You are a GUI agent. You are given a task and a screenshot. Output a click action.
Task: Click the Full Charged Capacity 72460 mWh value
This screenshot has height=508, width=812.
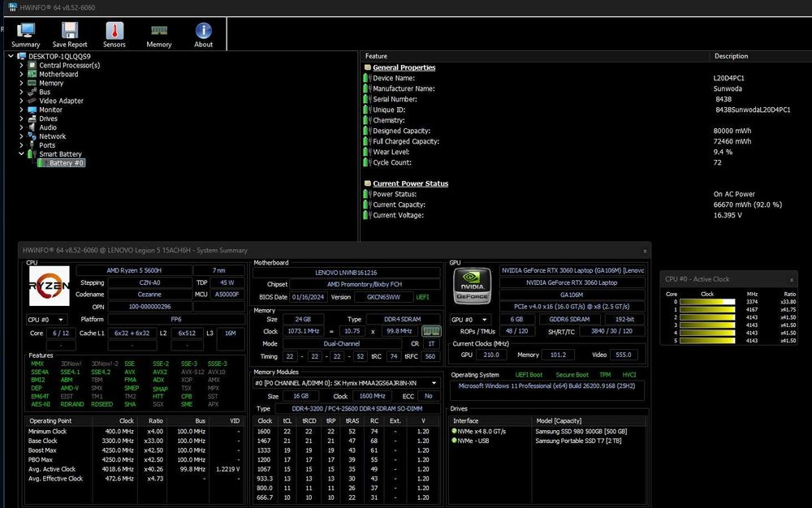tap(732, 141)
